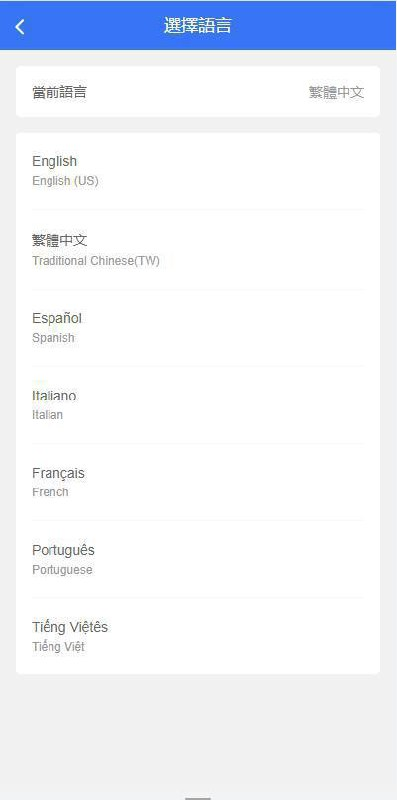Screen dimensions: 397x800
Task: Click the "Italian" subtitle text
Action: coord(47,415)
